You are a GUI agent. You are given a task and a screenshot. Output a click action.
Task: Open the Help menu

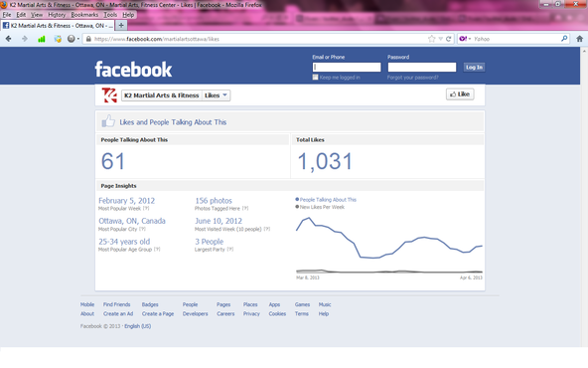coord(128,15)
